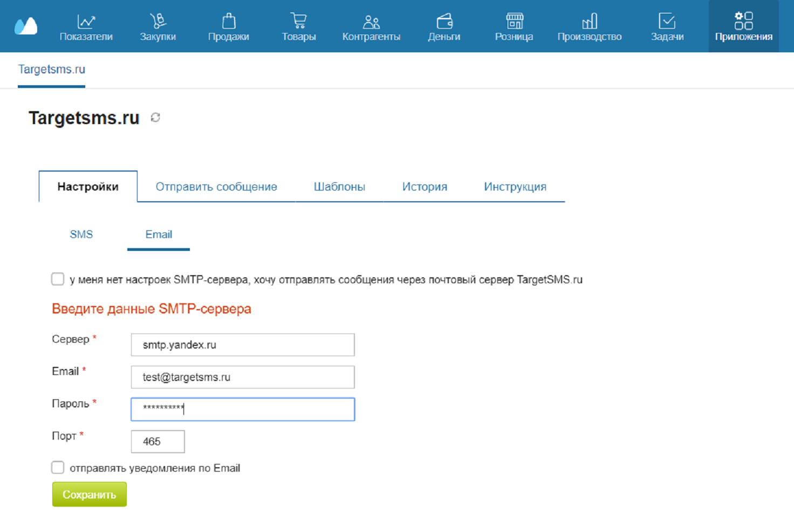Click the refresh icon beside Targetsms.ru title
This screenshot has width=794, height=532.
[x=155, y=118]
